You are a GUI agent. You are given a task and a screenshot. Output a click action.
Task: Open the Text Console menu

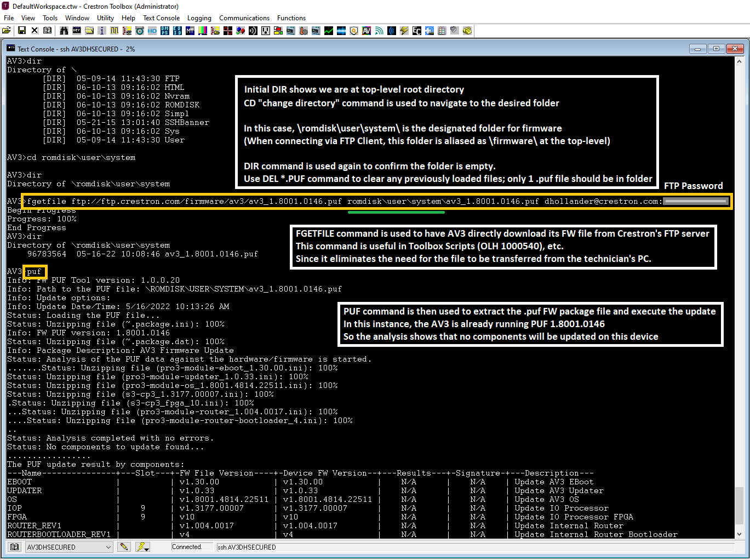pyautogui.click(x=161, y=18)
